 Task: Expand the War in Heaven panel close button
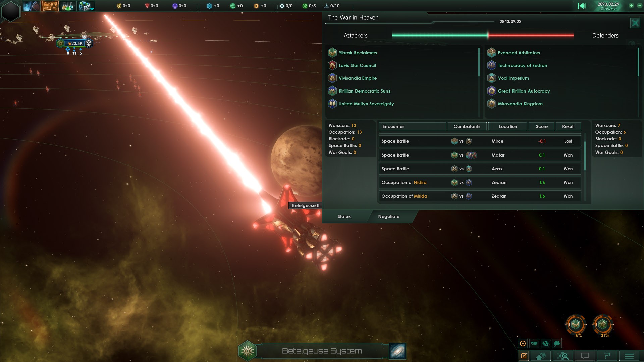point(636,23)
